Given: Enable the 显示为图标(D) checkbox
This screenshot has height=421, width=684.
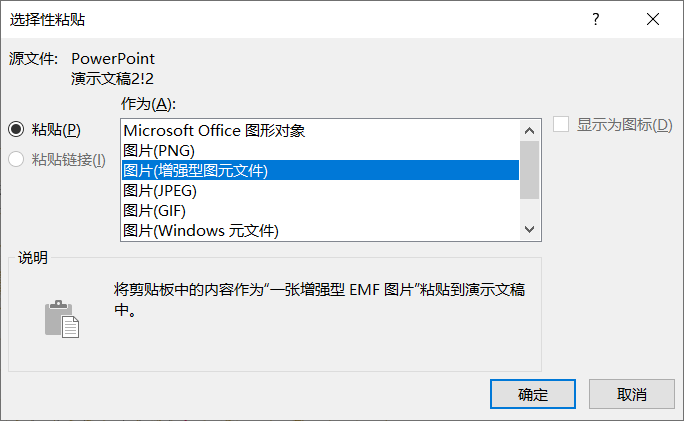Looking at the screenshot, I should 561,124.
